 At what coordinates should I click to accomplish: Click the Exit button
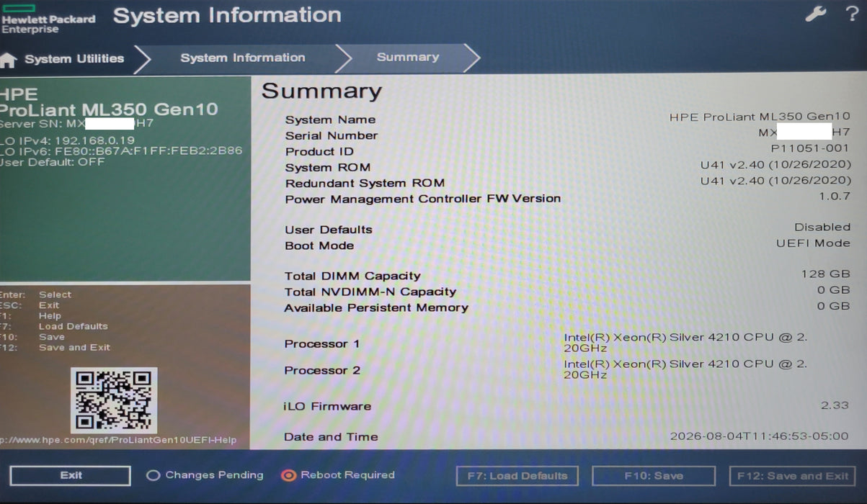pyautogui.click(x=71, y=476)
